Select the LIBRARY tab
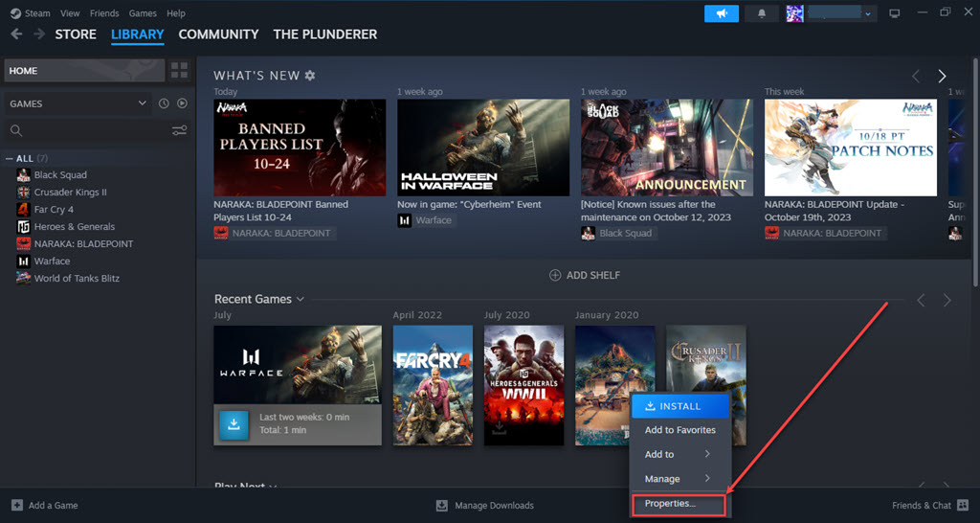This screenshot has width=980, height=523. [x=138, y=34]
